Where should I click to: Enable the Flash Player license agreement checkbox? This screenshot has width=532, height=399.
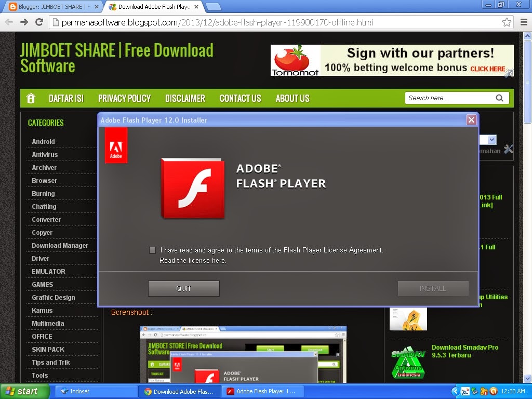pyautogui.click(x=152, y=249)
